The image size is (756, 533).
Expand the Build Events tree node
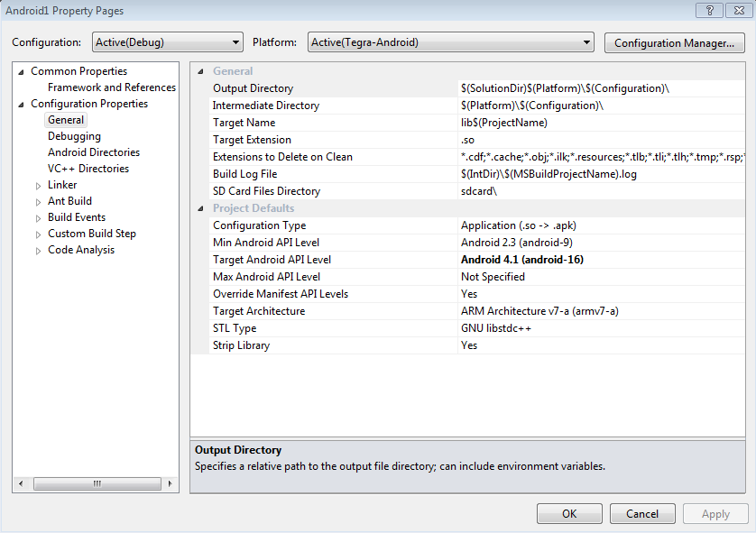(x=38, y=218)
